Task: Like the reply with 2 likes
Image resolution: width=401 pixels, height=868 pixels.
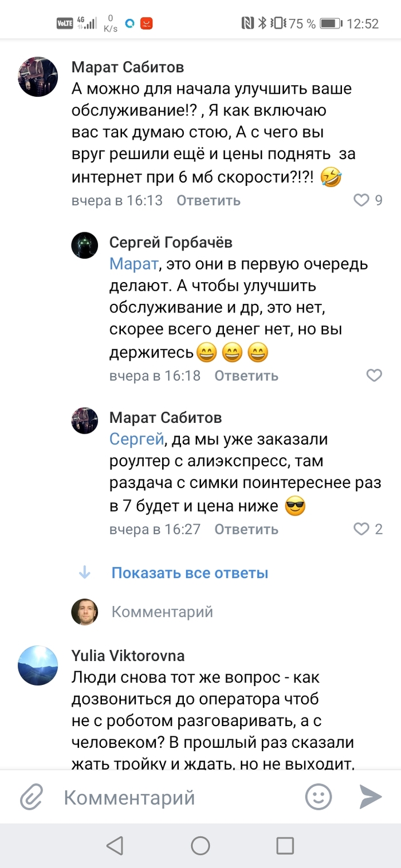Action: (361, 529)
